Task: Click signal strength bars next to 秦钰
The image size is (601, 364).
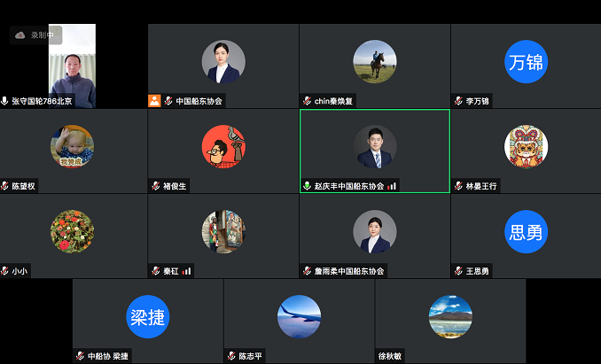Action: [187, 271]
